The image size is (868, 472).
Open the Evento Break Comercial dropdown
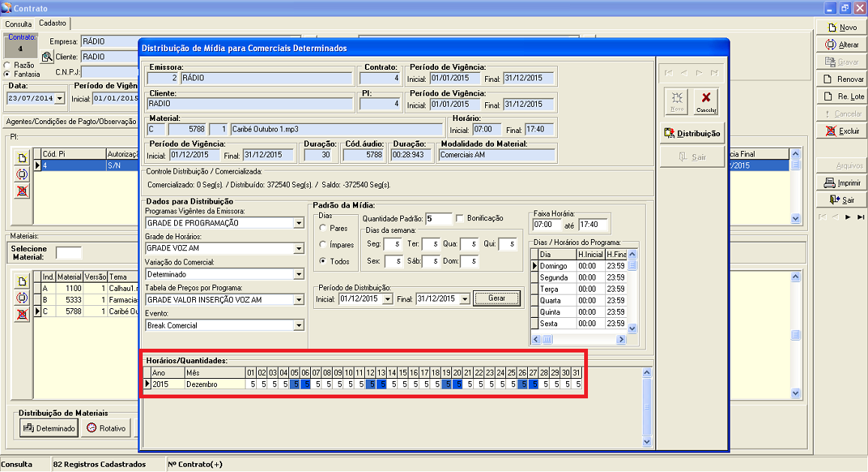pyautogui.click(x=299, y=325)
